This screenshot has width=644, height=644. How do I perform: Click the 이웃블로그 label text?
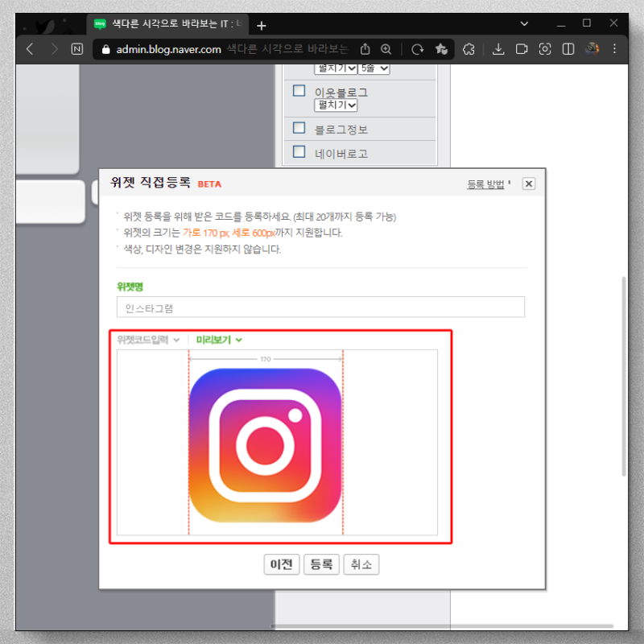point(341,93)
